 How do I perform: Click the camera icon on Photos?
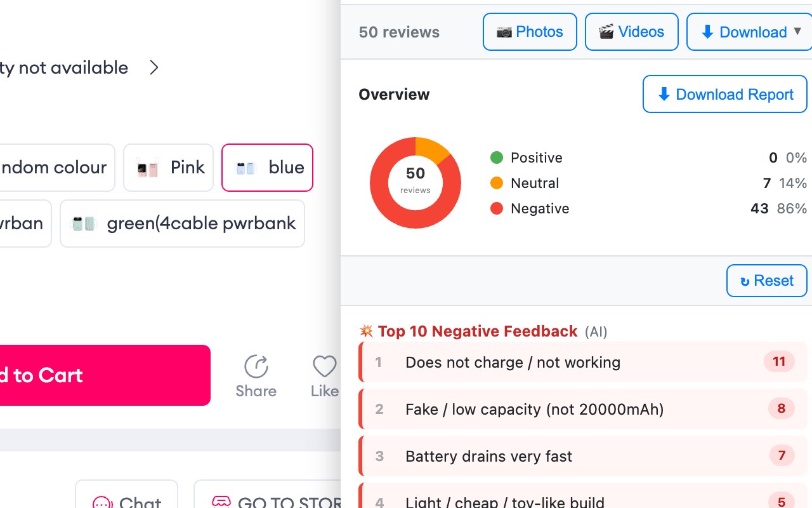click(x=504, y=32)
